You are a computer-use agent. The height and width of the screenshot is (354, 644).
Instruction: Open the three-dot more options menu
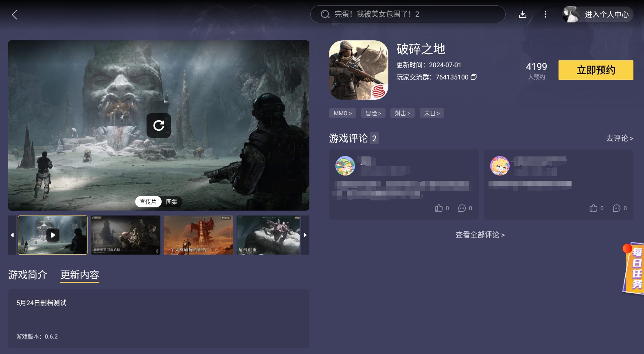pos(545,15)
